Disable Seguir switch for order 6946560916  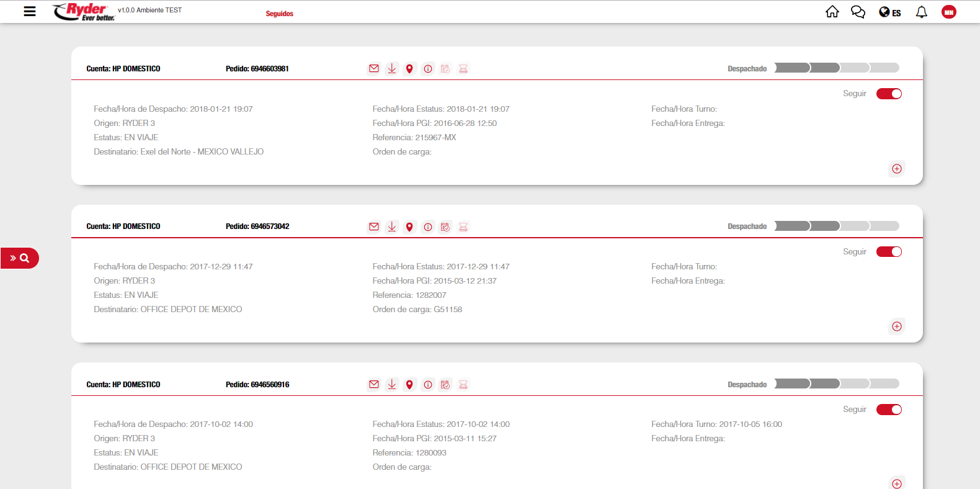pyautogui.click(x=889, y=410)
